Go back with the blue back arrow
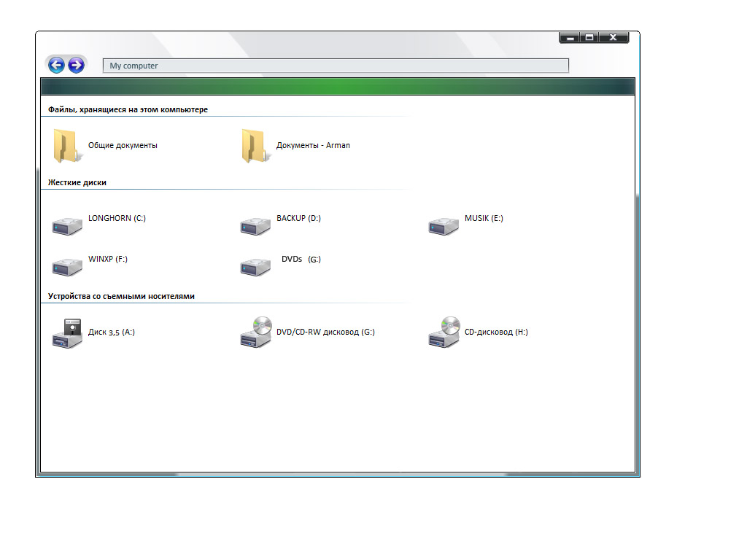The width and height of the screenshot is (747, 560). [x=56, y=65]
